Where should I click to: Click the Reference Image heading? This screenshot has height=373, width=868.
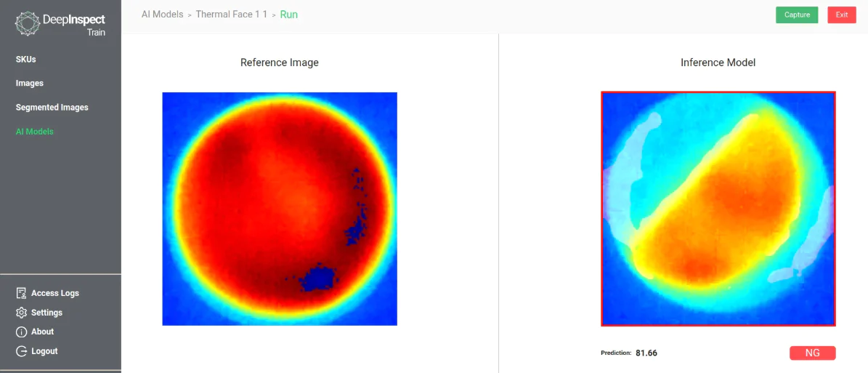(x=280, y=63)
